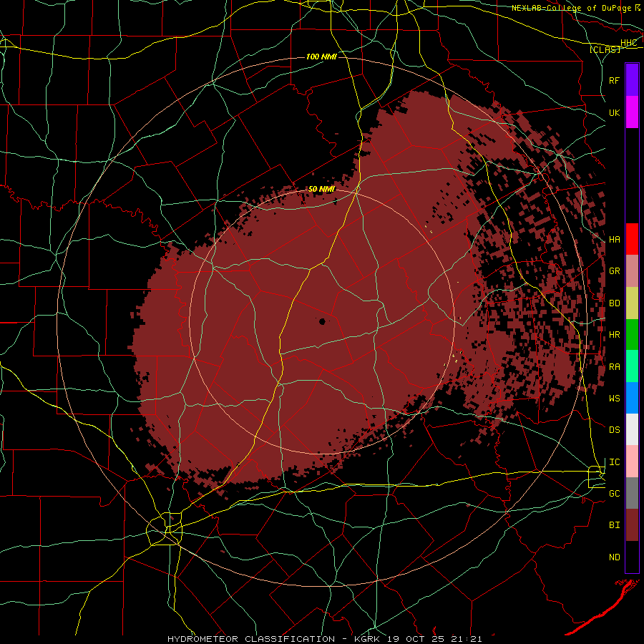
Task: Click the NEXLAB-College of DuPage title text
Action: click(572, 8)
